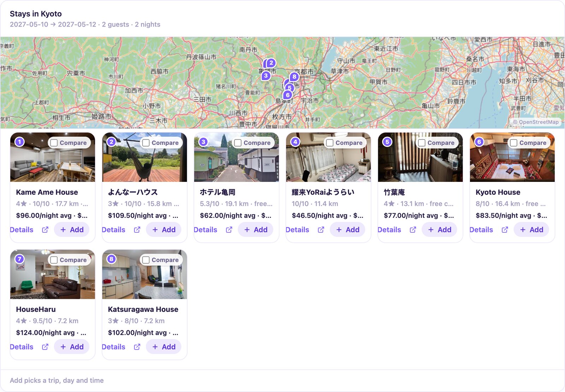The image size is (565, 392).
Task: Open Details for Katsuragawa House
Action: tap(114, 347)
